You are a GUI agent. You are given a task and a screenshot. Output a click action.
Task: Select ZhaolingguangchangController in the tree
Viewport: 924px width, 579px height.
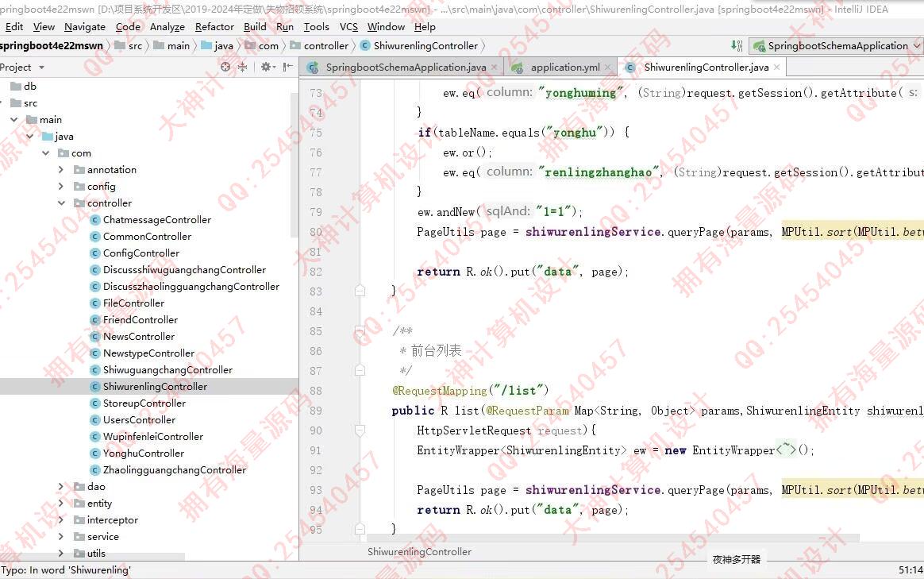tap(175, 470)
